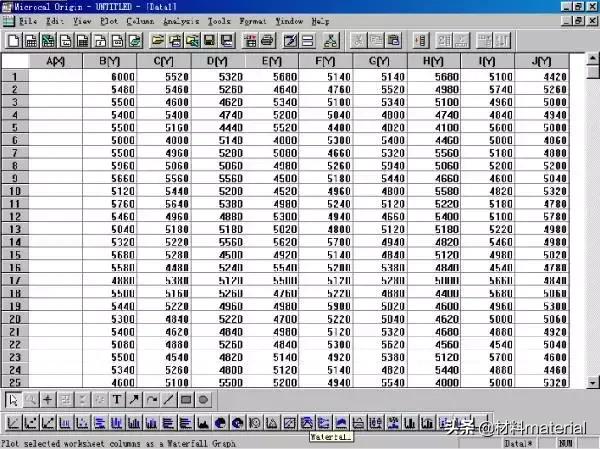The image size is (600, 449).
Task: Click the Save Template icon
Action: click(227, 41)
